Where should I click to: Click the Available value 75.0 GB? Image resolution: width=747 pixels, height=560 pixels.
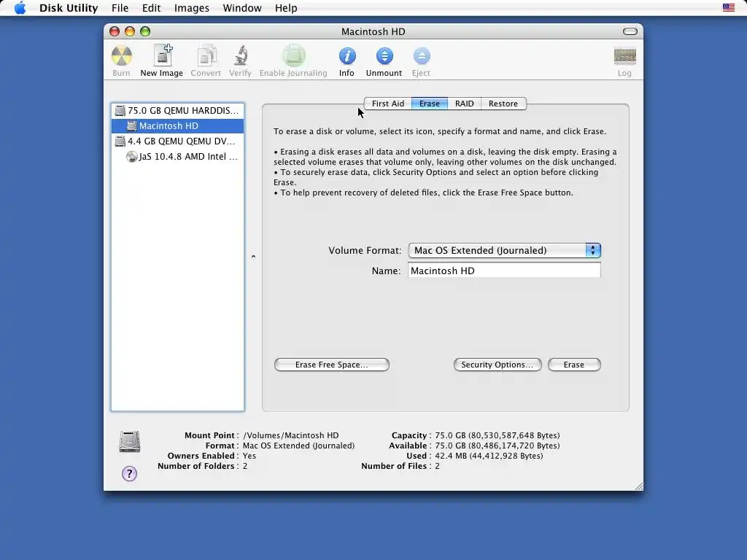(x=497, y=446)
